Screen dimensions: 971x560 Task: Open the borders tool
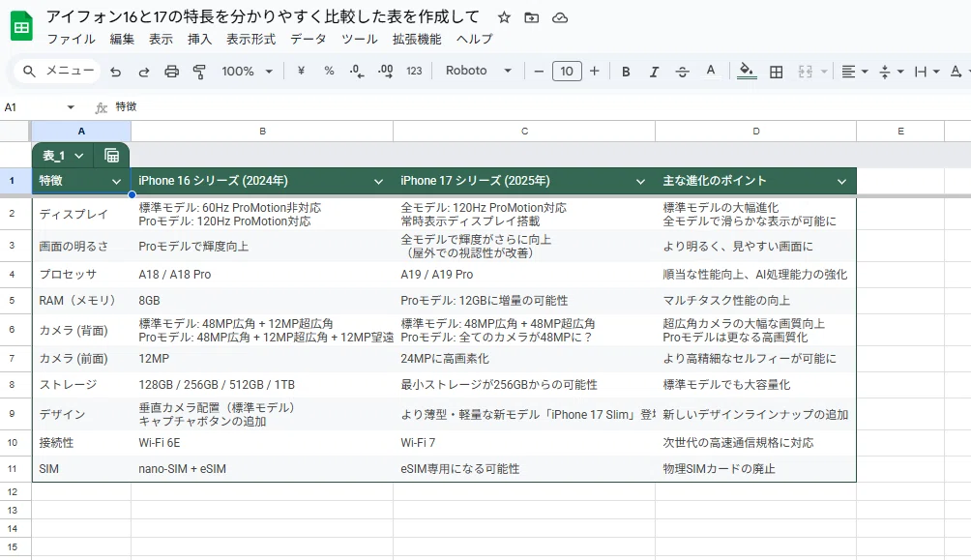pyautogui.click(x=776, y=72)
